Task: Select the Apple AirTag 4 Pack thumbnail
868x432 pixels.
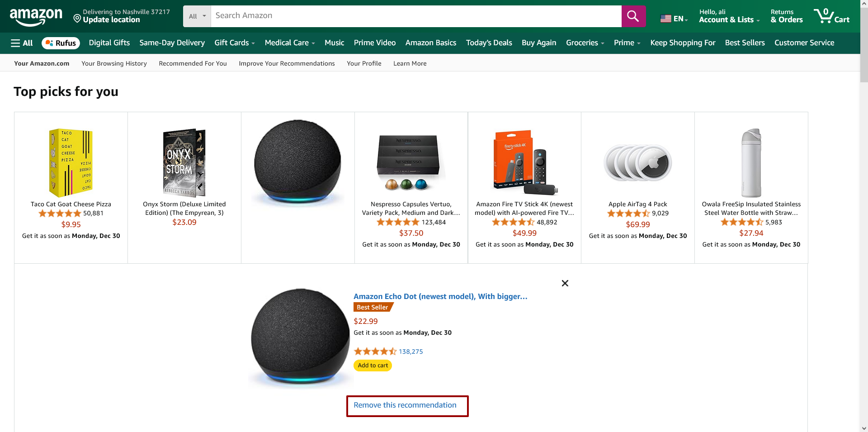Action: pos(637,163)
